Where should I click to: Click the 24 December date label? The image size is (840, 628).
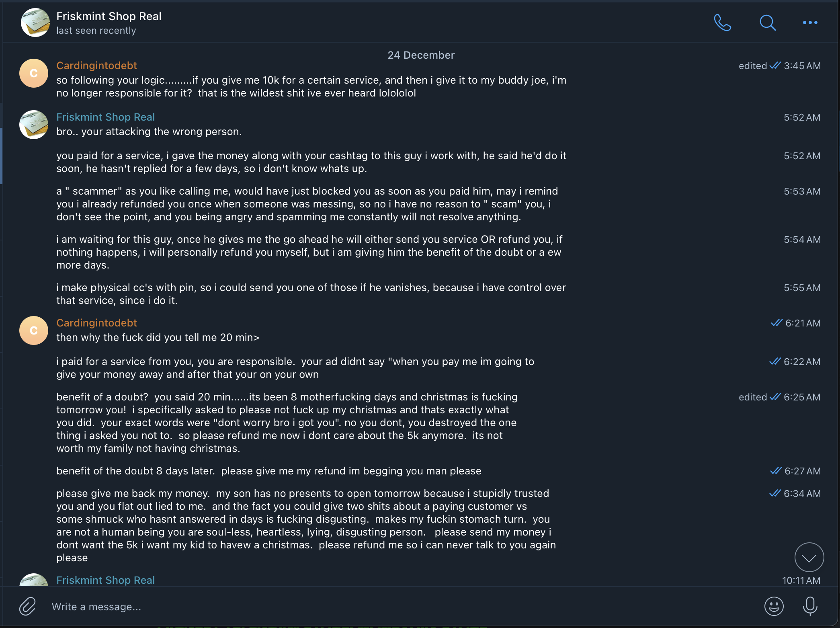pos(421,55)
